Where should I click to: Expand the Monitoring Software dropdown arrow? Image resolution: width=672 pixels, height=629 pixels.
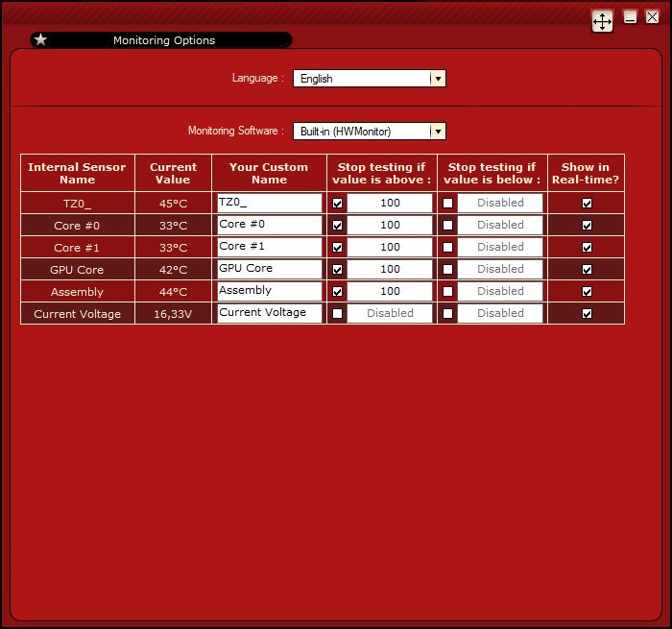coord(438,132)
